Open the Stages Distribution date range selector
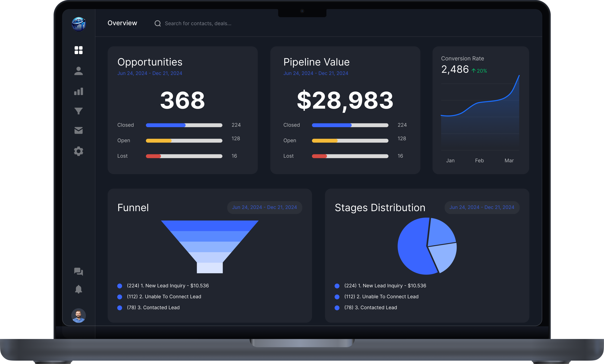Viewport: 604px width, 364px height. point(482,207)
